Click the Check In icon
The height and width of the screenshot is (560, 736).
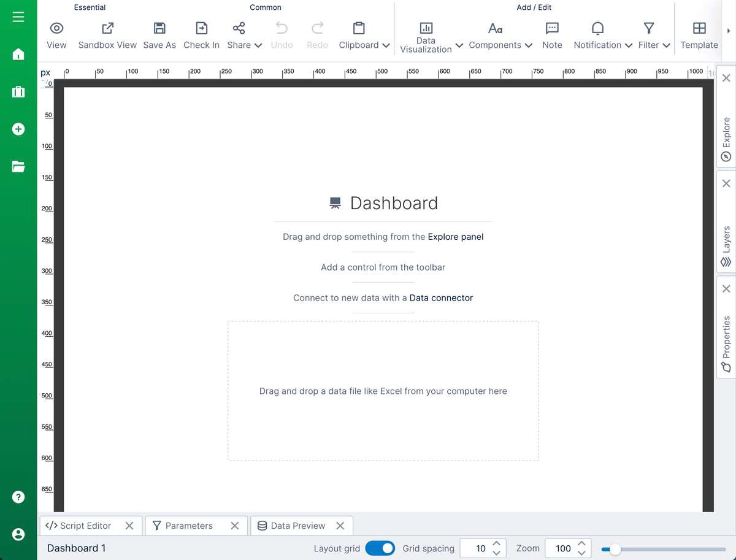tap(201, 28)
